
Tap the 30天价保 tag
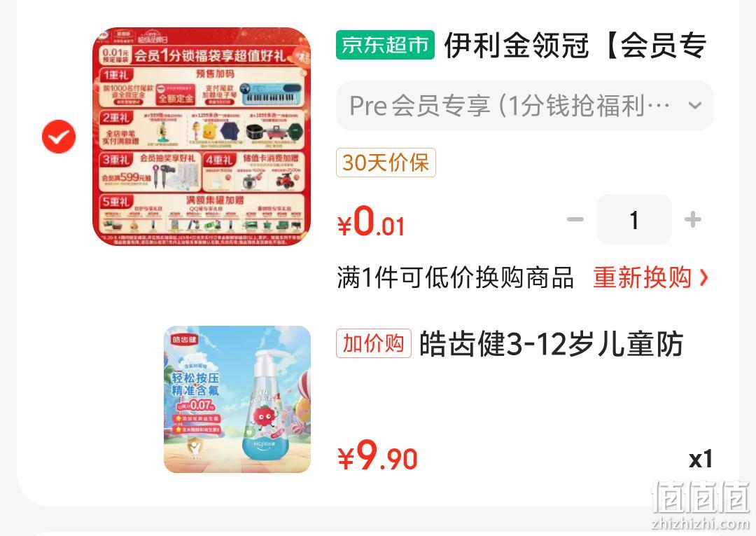[386, 163]
